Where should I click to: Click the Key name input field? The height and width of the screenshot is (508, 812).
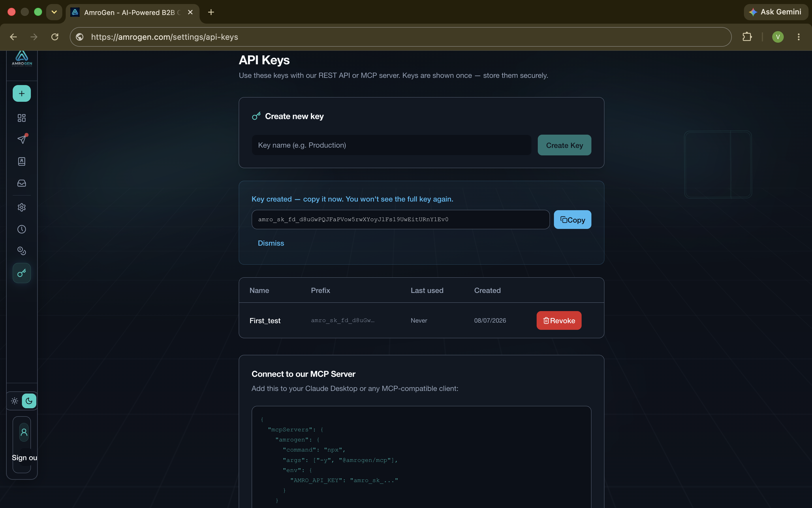click(x=391, y=145)
